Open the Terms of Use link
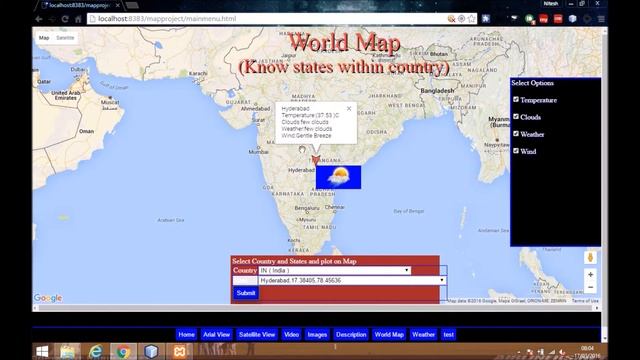Screen dimensions: 640x360 [x=585, y=301]
